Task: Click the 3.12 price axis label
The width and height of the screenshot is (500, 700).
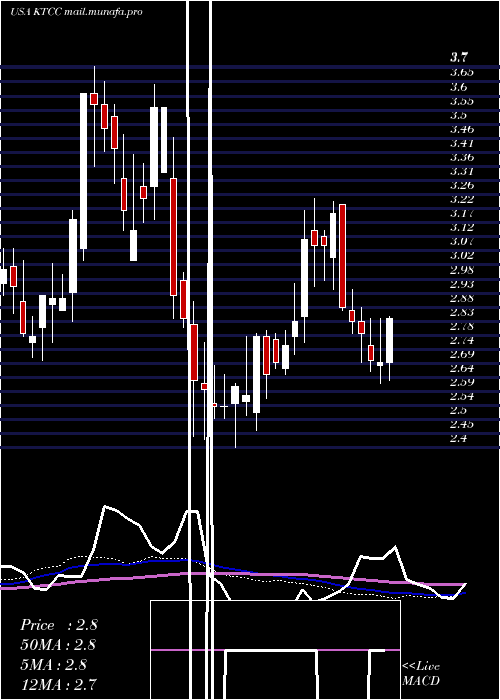Action: point(462,228)
